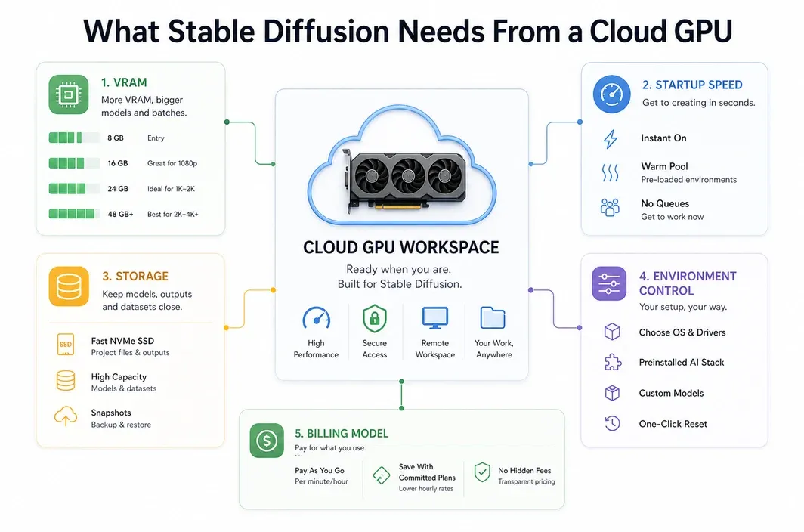Click the 'Get to creating in seconds.' text
Screen dimensions: 804x532
pyautogui.click(x=699, y=103)
